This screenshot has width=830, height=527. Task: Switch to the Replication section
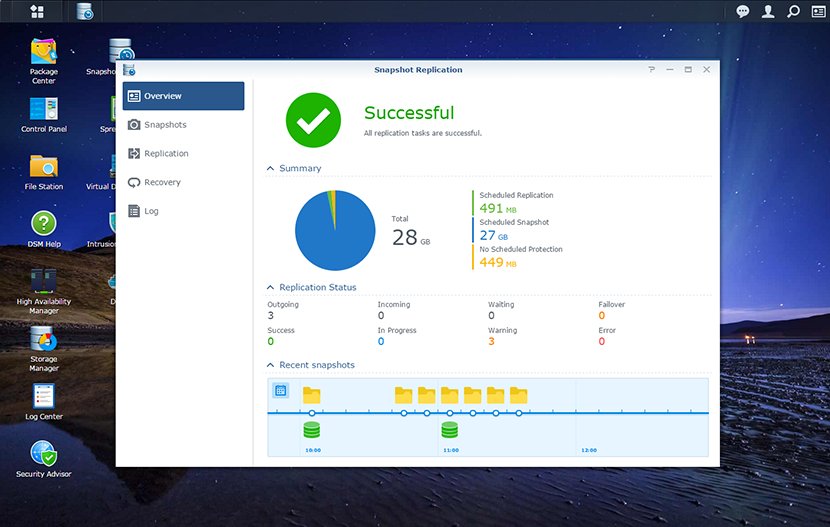[183, 153]
